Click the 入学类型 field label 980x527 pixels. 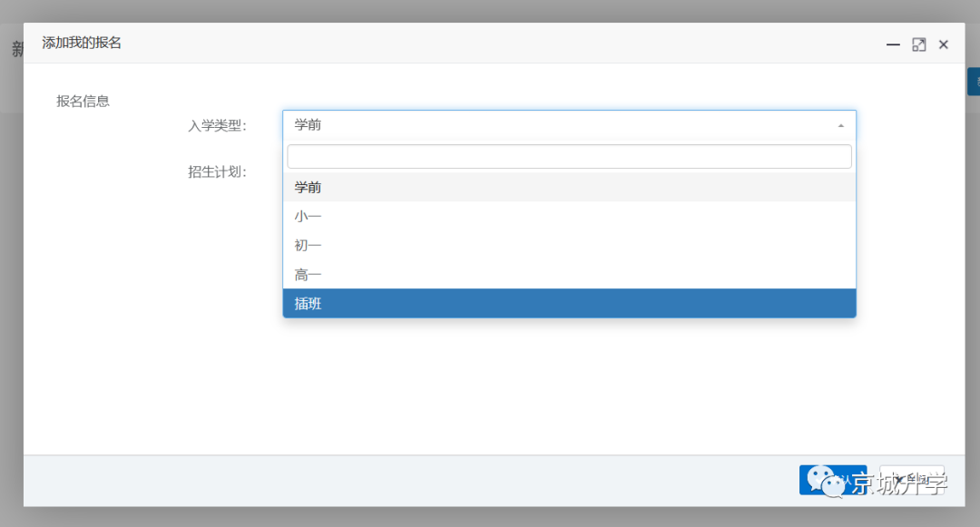pos(217,125)
